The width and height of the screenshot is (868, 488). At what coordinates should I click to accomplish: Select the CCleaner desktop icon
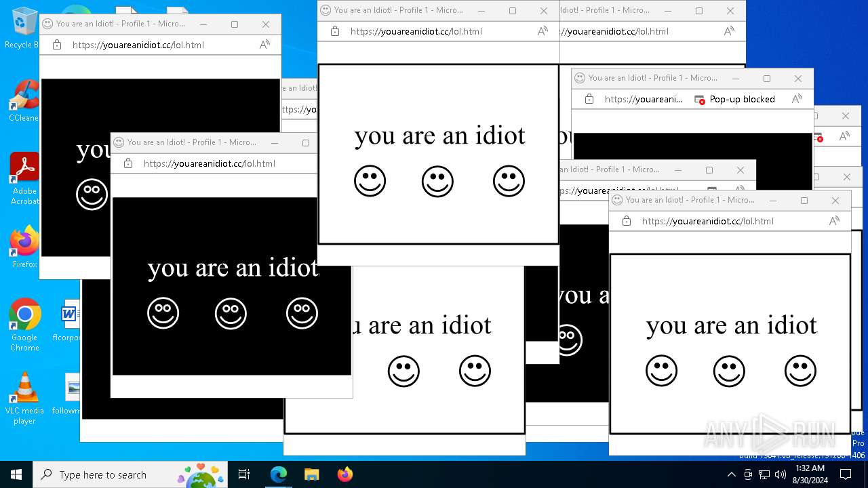point(24,101)
